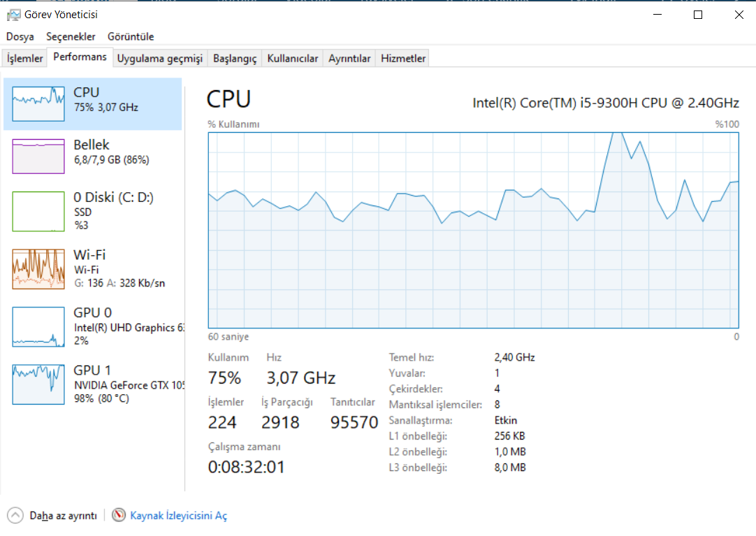Open the Bellek memory graph thumbnail
Viewport: 756px width, 536px height.
point(38,156)
